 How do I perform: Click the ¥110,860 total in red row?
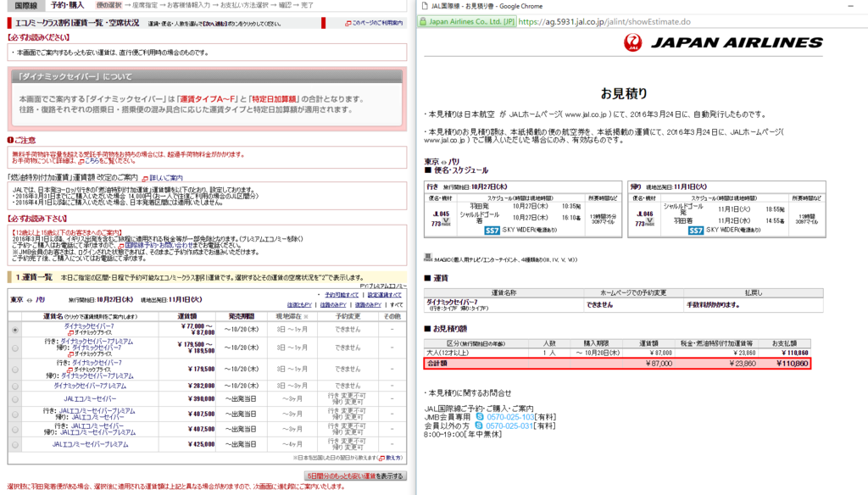point(792,364)
